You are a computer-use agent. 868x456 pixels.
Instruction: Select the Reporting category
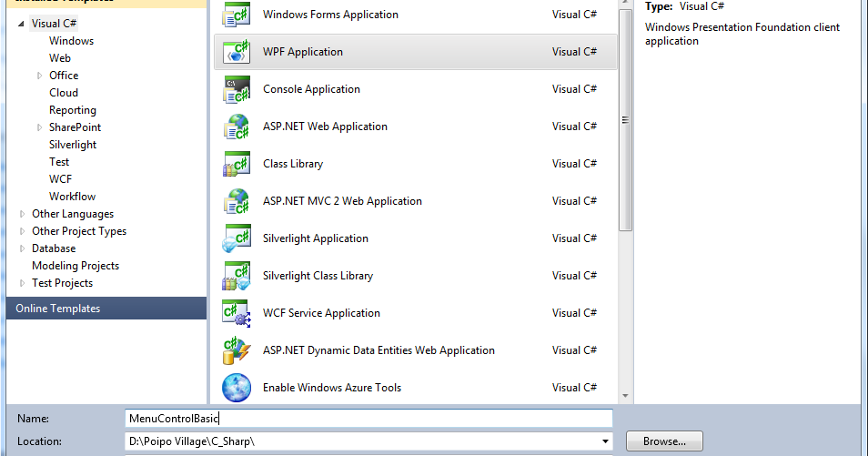point(73,110)
